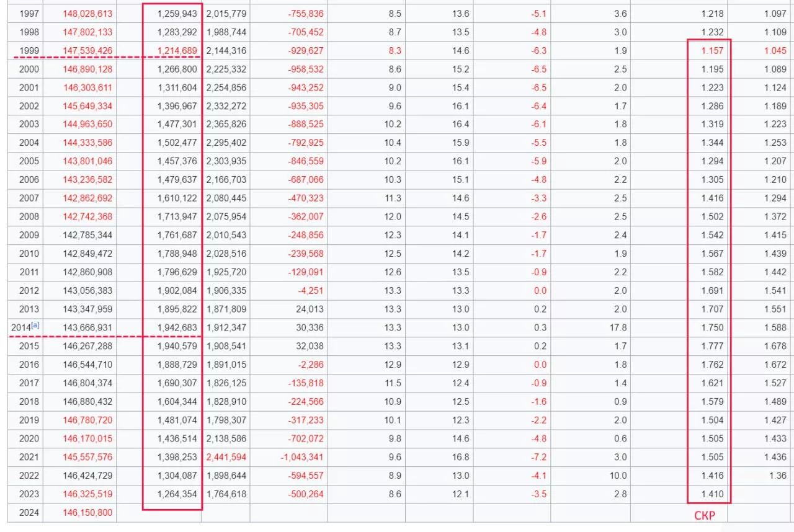This screenshot has width=794, height=532.
Task: Click the year cell 2008
Action: coord(29,216)
